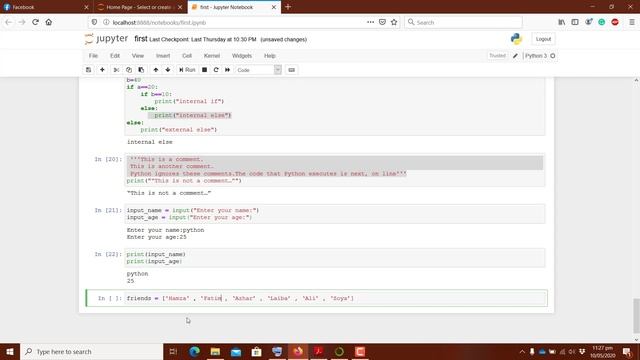
Task: Select the In [20] comment cell
Action: click(335, 170)
